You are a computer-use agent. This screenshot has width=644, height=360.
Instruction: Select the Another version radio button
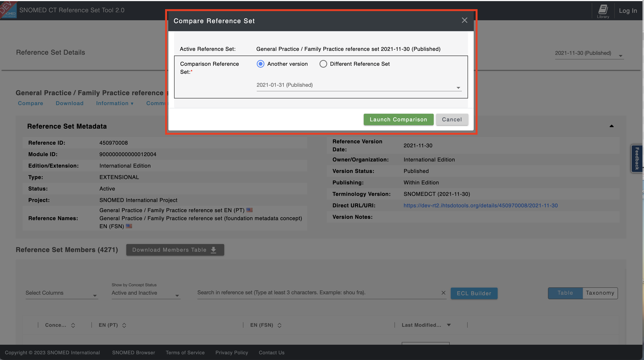point(261,64)
